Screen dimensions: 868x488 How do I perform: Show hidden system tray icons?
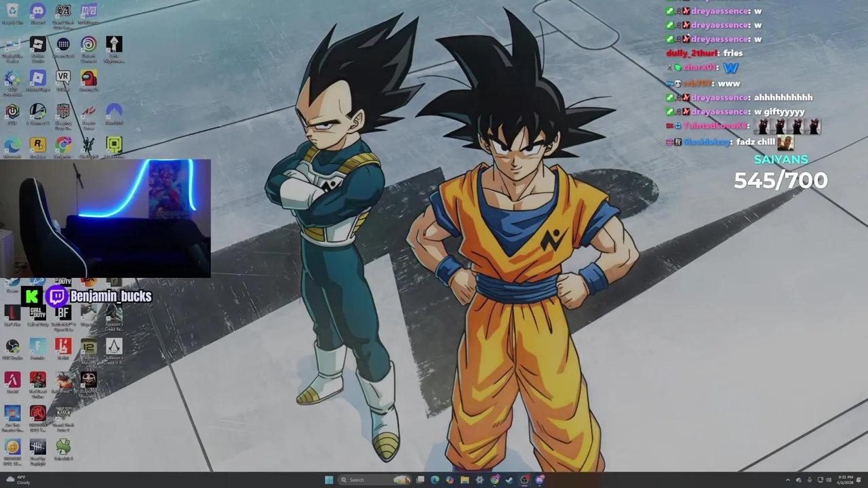[x=787, y=480]
